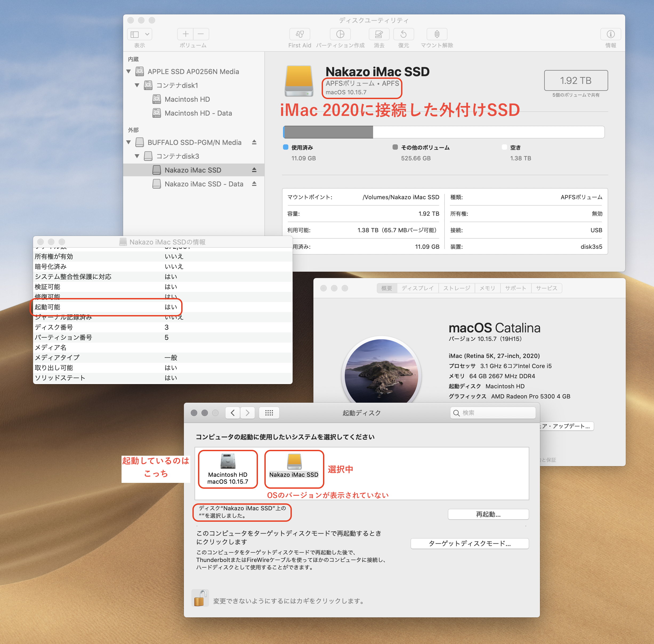Open the 概要 tab in About This Mac
Viewport: 654px width, 644px height.
pyautogui.click(x=387, y=288)
